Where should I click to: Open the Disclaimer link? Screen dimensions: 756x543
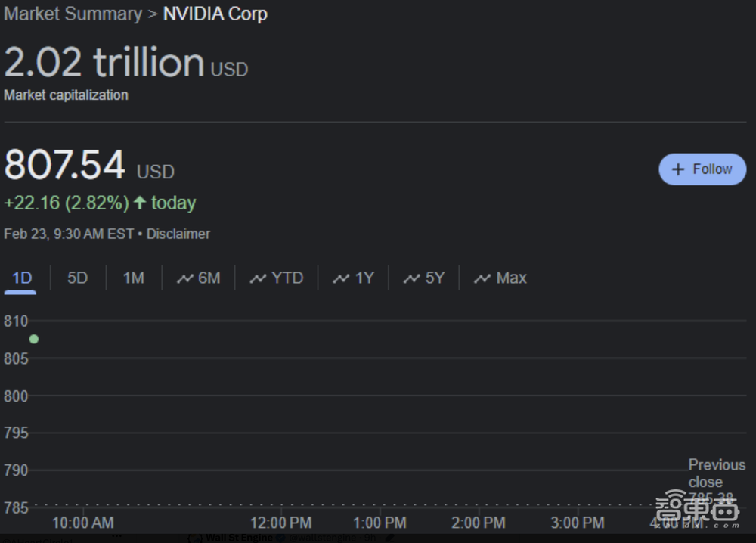[178, 234]
